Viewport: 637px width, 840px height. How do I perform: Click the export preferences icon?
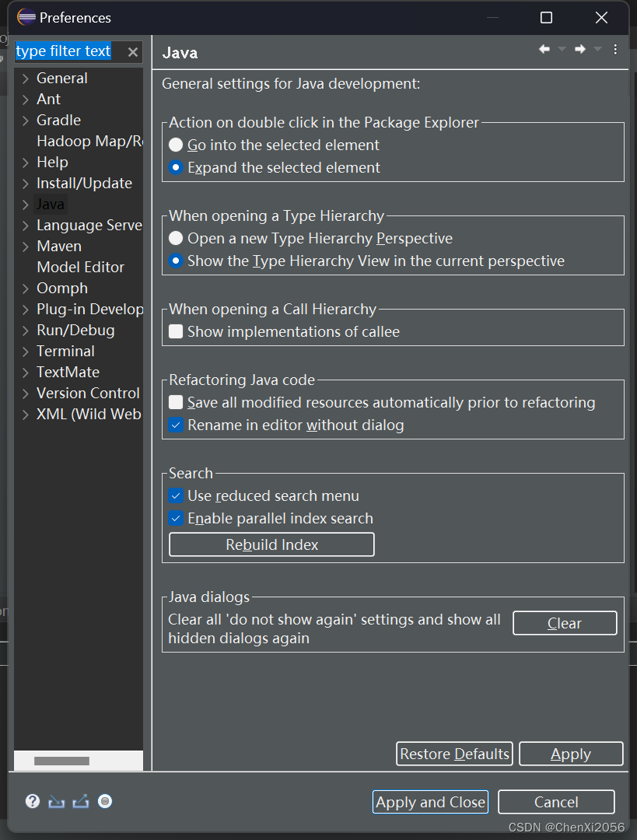81,801
